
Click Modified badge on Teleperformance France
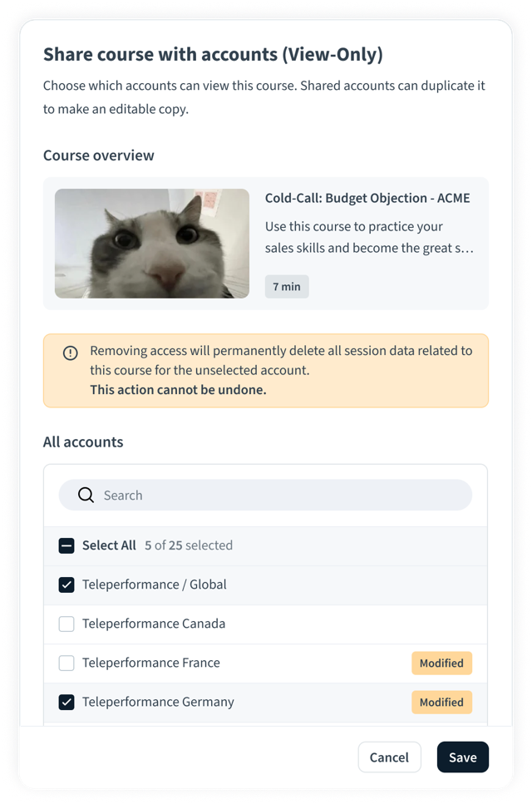(x=441, y=663)
